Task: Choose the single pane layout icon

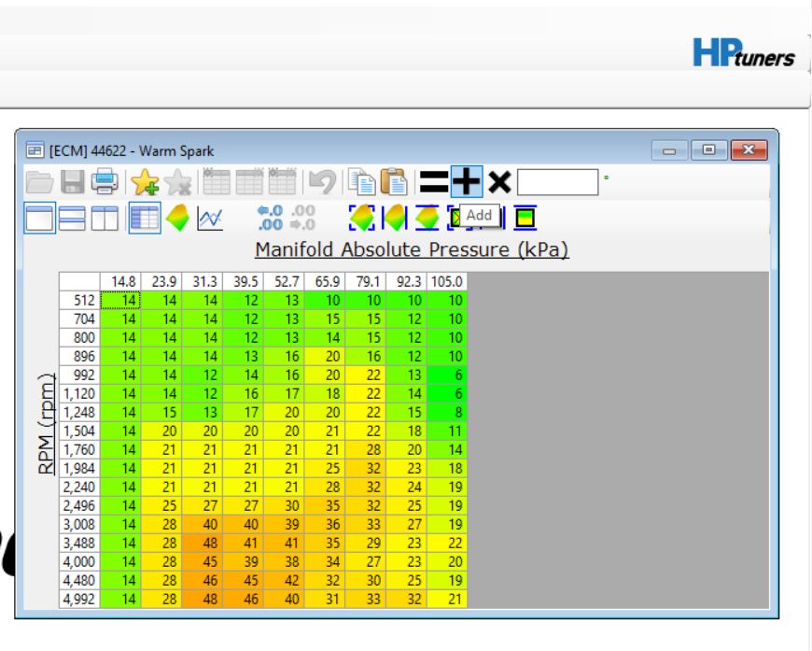Action: [41, 218]
